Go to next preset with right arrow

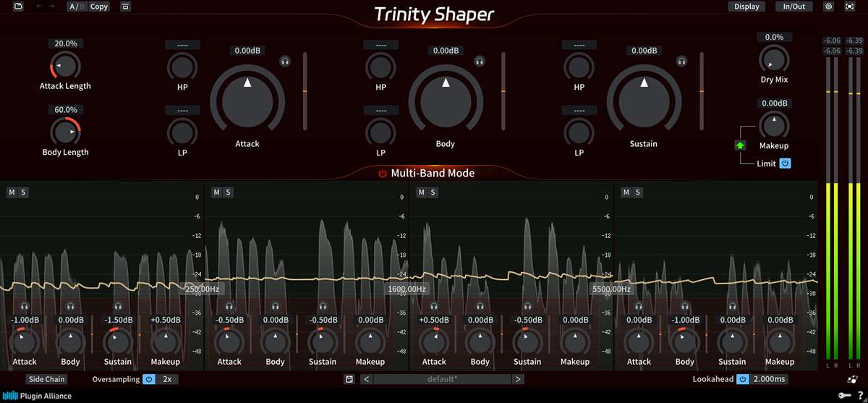point(518,379)
